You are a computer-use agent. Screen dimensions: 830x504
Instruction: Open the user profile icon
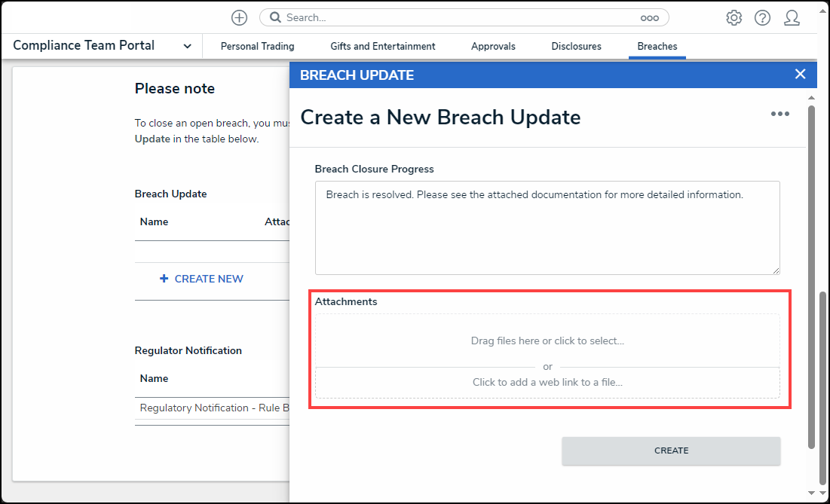click(792, 18)
